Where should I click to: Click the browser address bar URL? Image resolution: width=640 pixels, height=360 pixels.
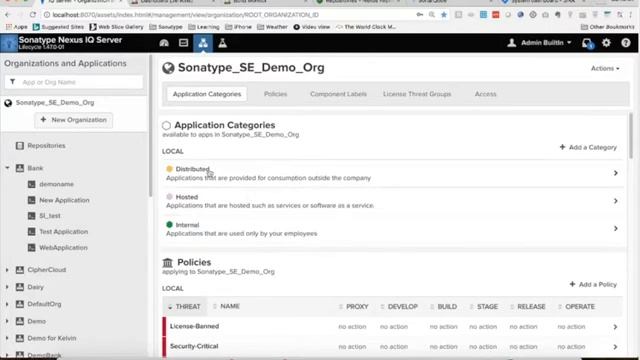(186, 15)
